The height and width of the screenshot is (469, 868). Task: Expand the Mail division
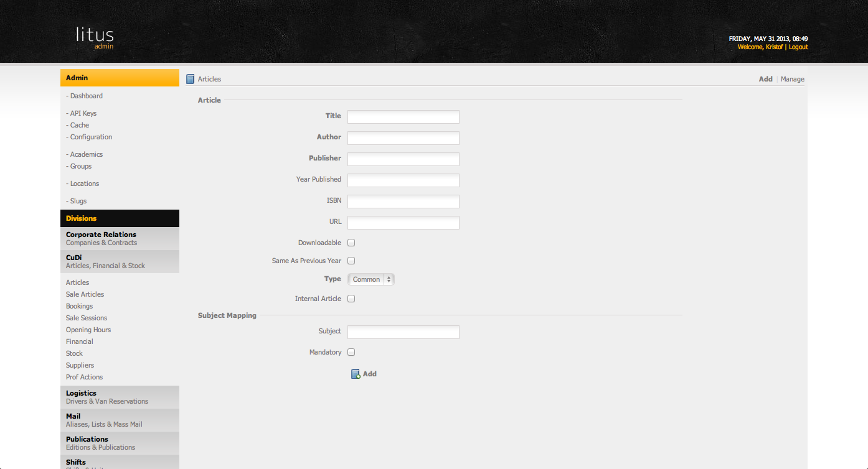coord(120,420)
